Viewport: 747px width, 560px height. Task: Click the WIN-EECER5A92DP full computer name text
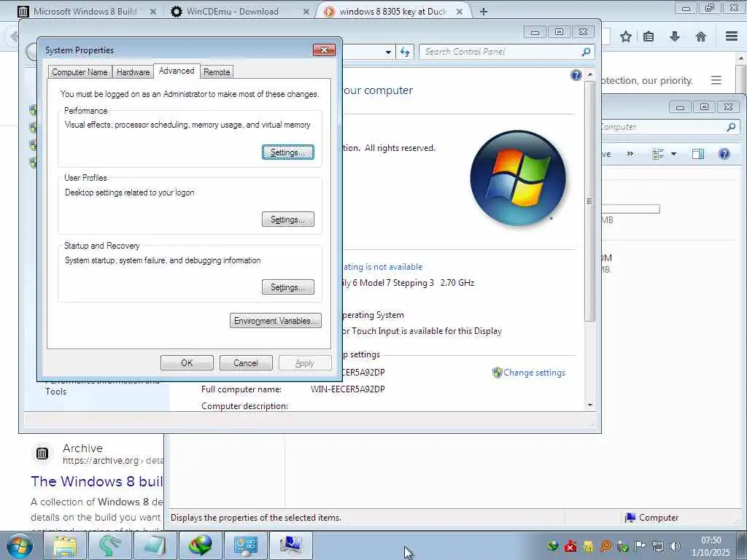click(348, 389)
